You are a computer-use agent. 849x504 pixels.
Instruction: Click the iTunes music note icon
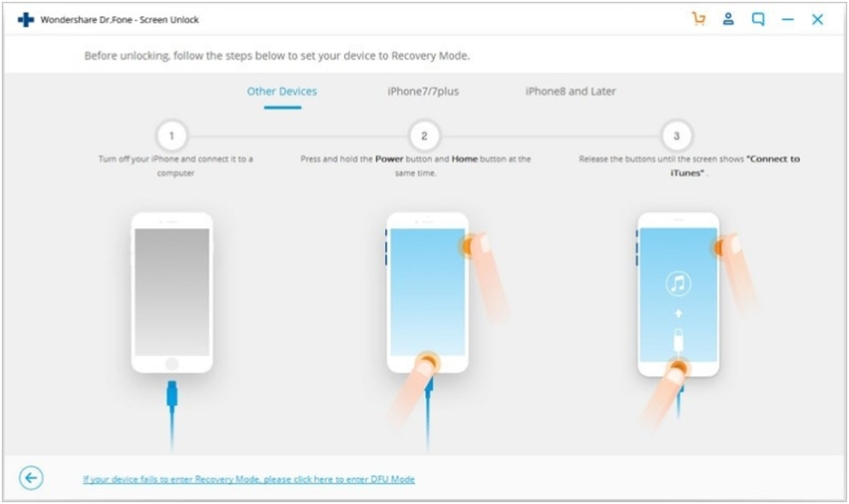(x=677, y=284)
